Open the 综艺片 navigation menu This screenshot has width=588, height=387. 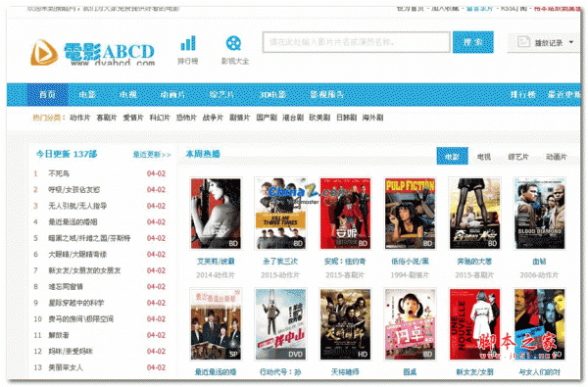tap(221, 94)
